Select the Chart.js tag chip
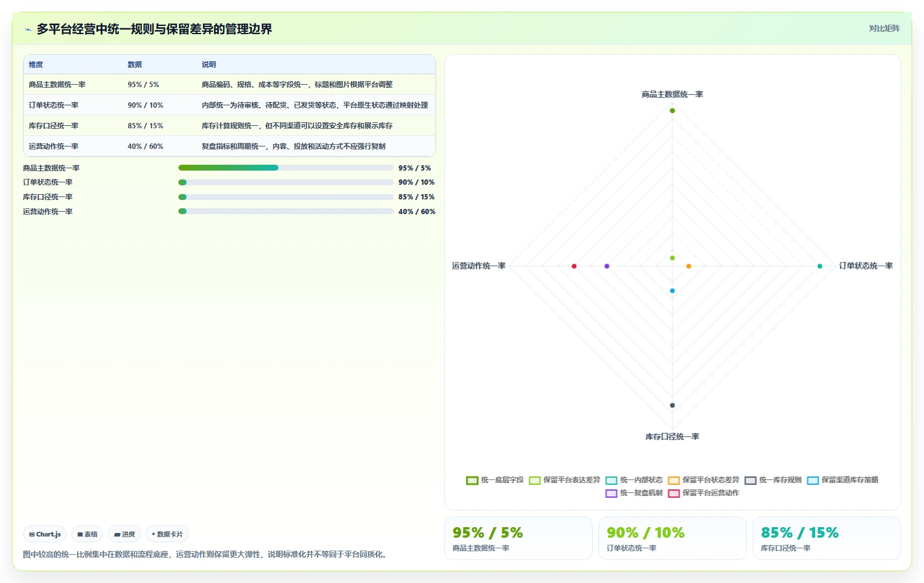The height and width of the screenshot is (583, 924). pos(45,534)
